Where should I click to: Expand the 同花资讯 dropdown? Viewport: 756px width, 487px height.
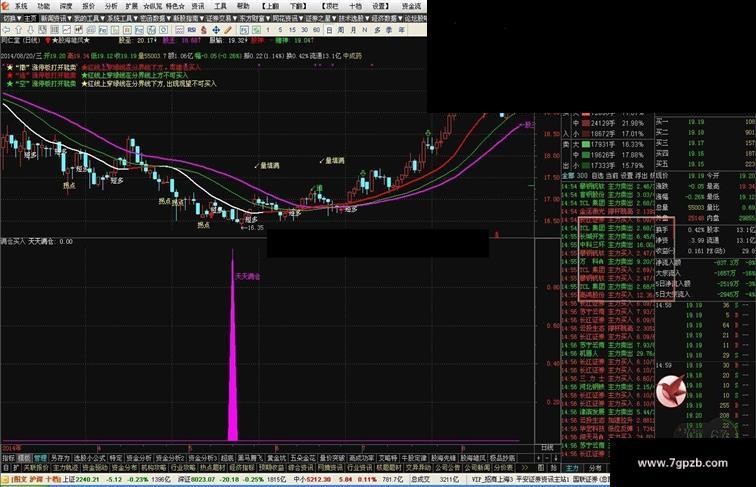[x=288, y=18]
